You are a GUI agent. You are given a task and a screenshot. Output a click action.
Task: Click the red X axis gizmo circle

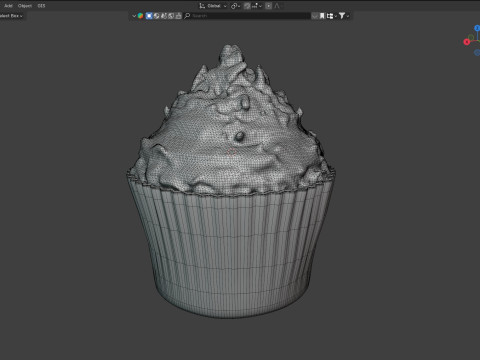click(467, 42)
